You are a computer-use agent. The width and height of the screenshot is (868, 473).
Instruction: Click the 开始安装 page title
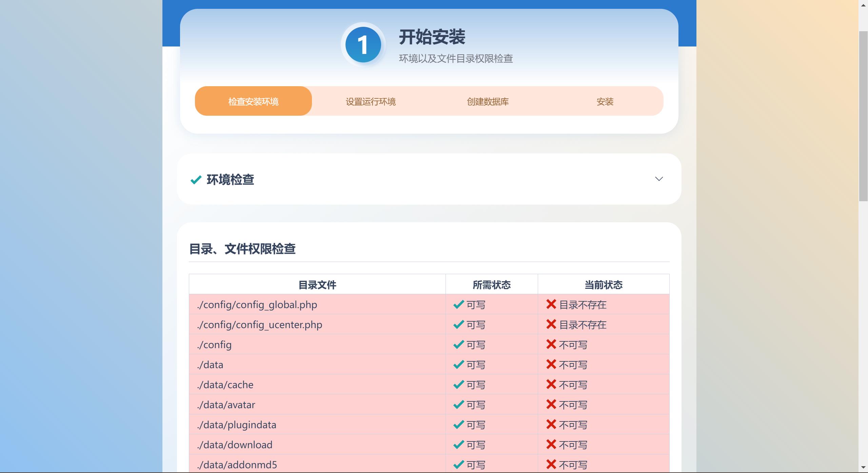pyautogui.click(x=432, y=37)
